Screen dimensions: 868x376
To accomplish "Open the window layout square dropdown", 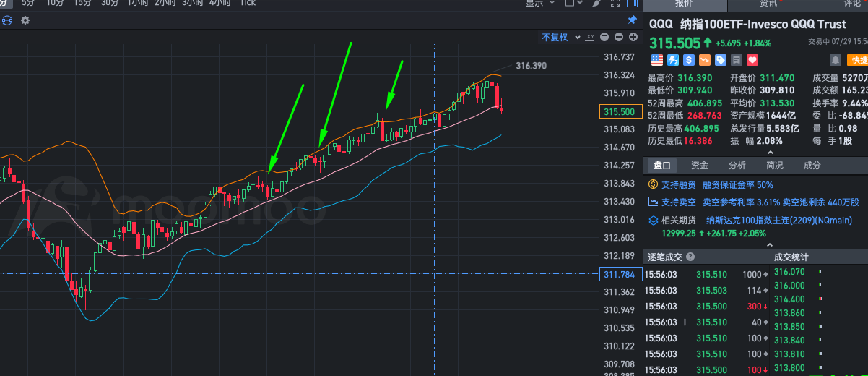I will click(574, 3).
